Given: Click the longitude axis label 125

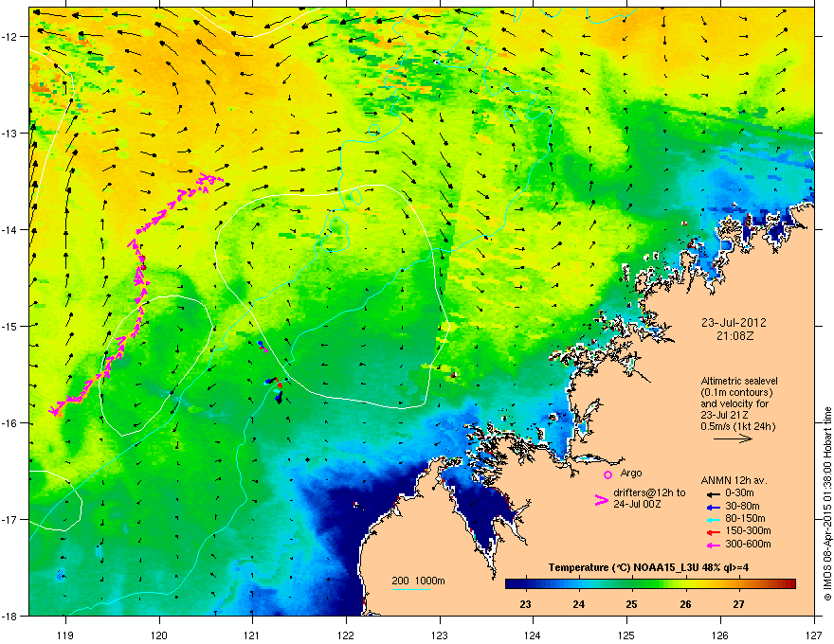Looking at the screenshot, I should (x=626, y=635).
